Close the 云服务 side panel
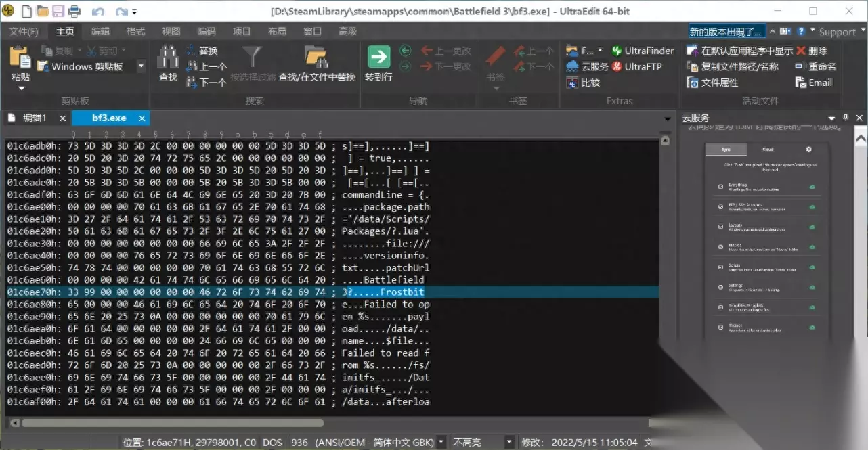The width and height of the screenshot is (868, 450). coord(860,118)
